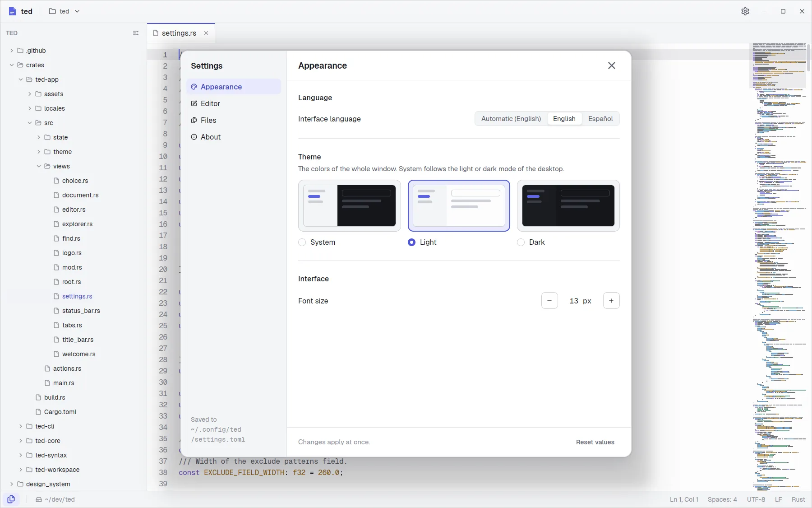Screen dimensions: 812x508
Task: Open the ted workspace dropdown
Action: 64,11
